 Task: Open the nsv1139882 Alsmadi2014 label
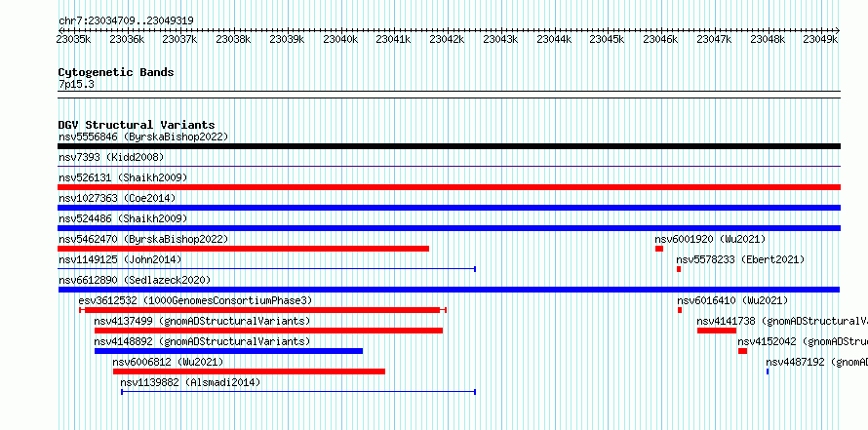[x=190, y=382]
